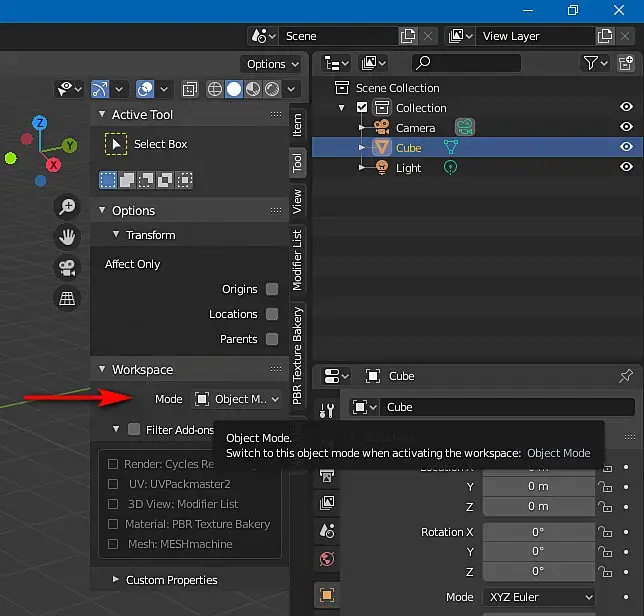Open the viewport object visibility dropdown
The width and height of the screenshot is (644, 616).
pyautogui.click(x=69, y=89)
